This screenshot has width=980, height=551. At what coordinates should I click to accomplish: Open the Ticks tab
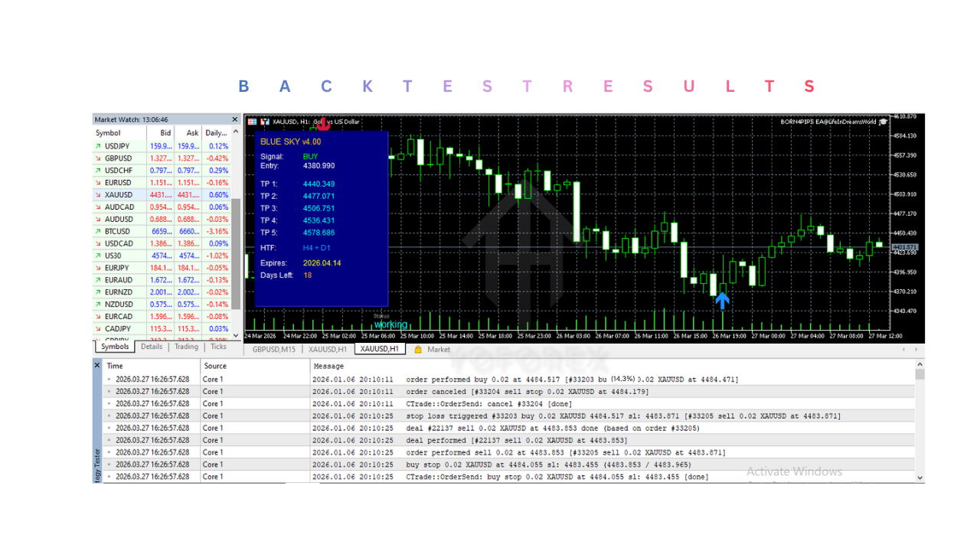coord(218,347)
